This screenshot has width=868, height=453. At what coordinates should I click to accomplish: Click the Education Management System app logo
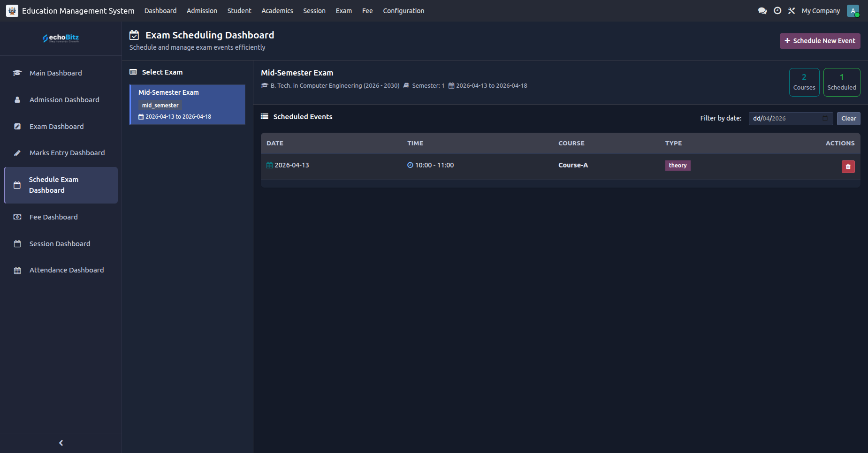[x=12, y=11]
